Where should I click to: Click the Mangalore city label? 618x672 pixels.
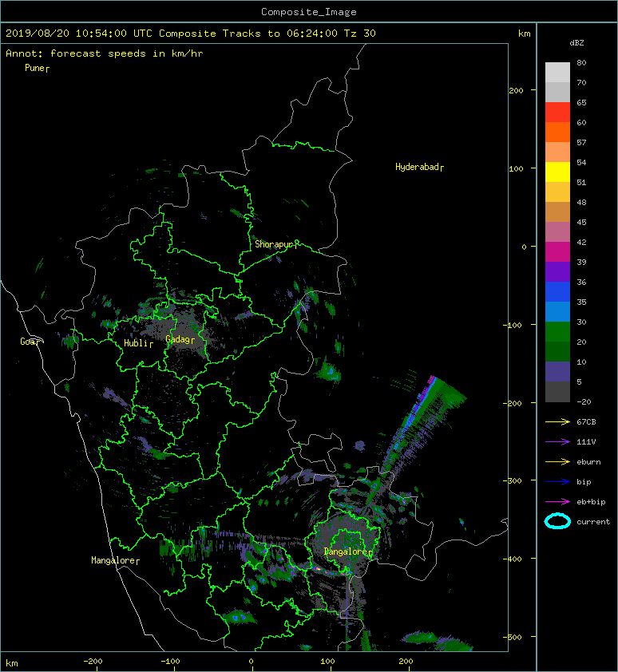[115, 560]
